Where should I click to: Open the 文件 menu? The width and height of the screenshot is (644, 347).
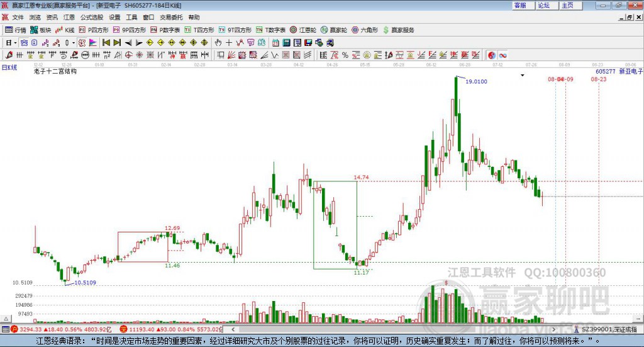click(x=18, y=17)
